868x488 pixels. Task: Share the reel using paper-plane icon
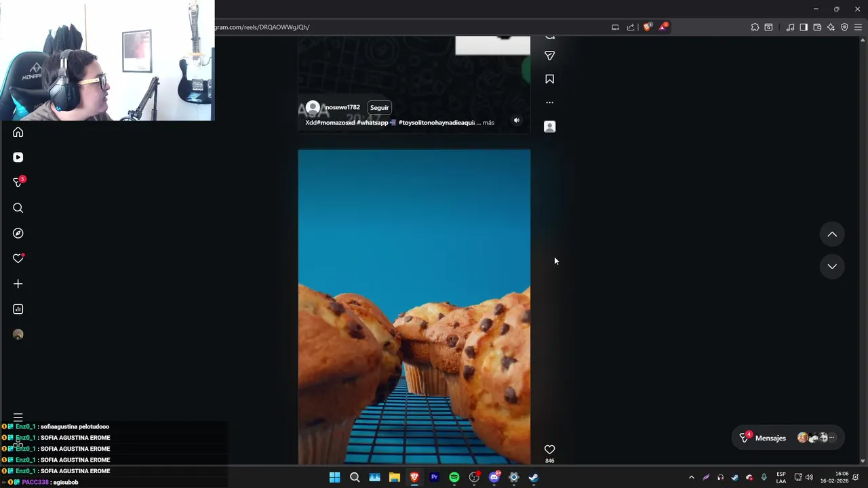pyautogui.click(x=550, y=56)
